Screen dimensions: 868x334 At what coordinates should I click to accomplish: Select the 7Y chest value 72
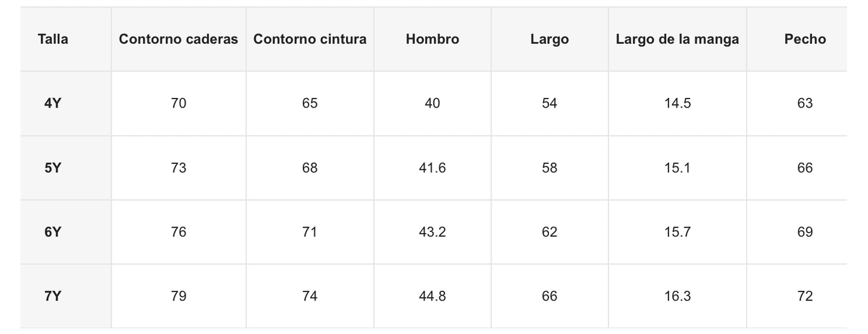[x=805, y=296]
